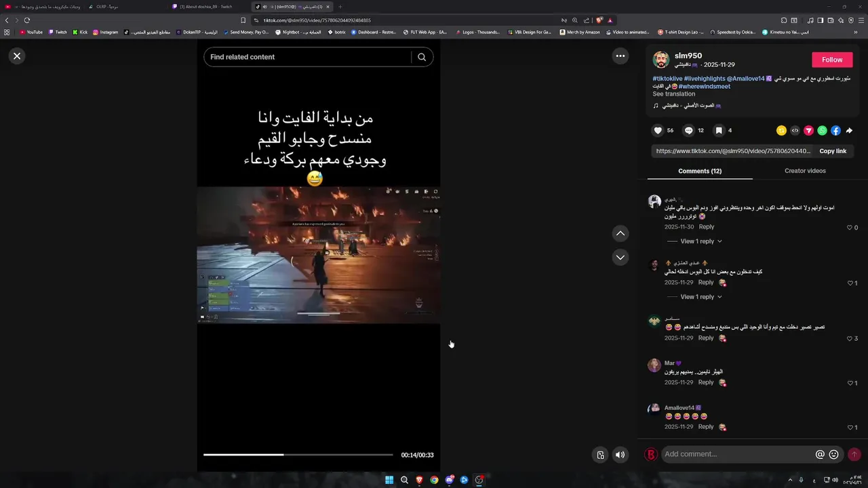Focus the Find related content search box
This screenshot has height=488, width=868.
309,57
